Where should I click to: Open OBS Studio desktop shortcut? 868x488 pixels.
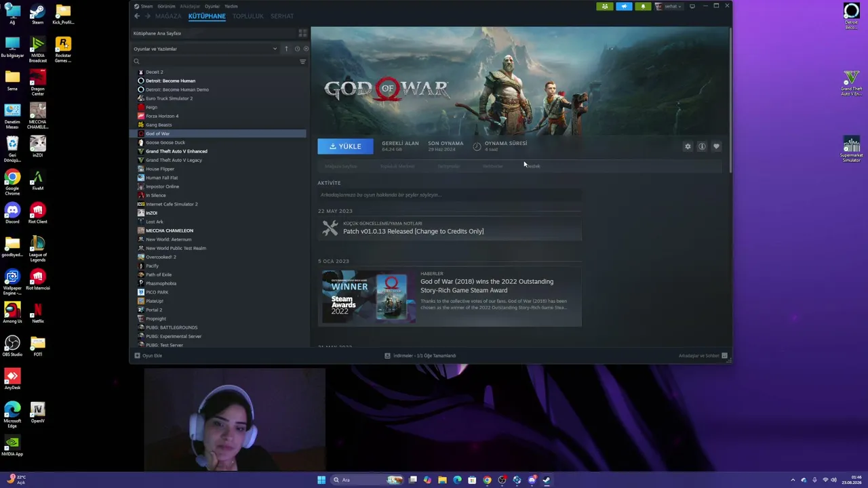click(12, 346)
